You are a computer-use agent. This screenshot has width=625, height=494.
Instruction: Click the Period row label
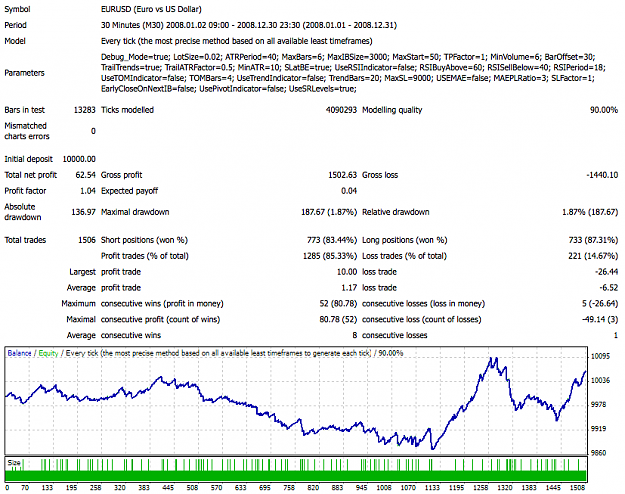16,25
